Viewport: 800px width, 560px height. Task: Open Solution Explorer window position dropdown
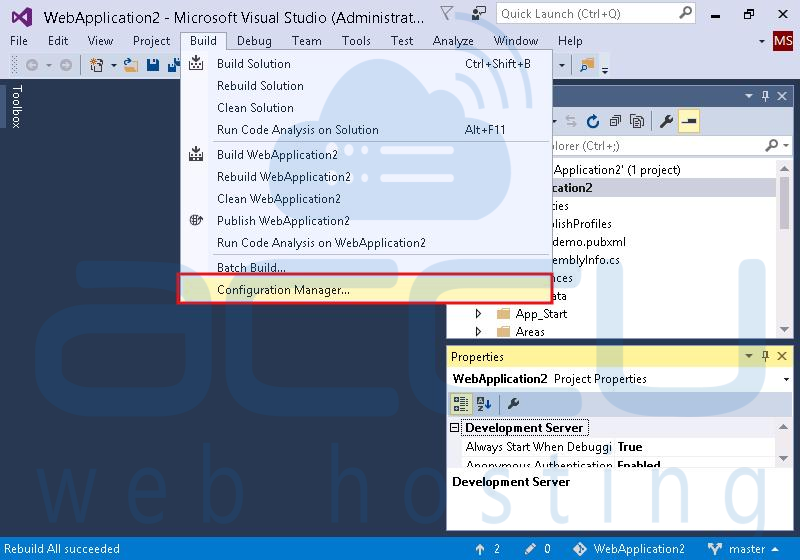point(748,95)
